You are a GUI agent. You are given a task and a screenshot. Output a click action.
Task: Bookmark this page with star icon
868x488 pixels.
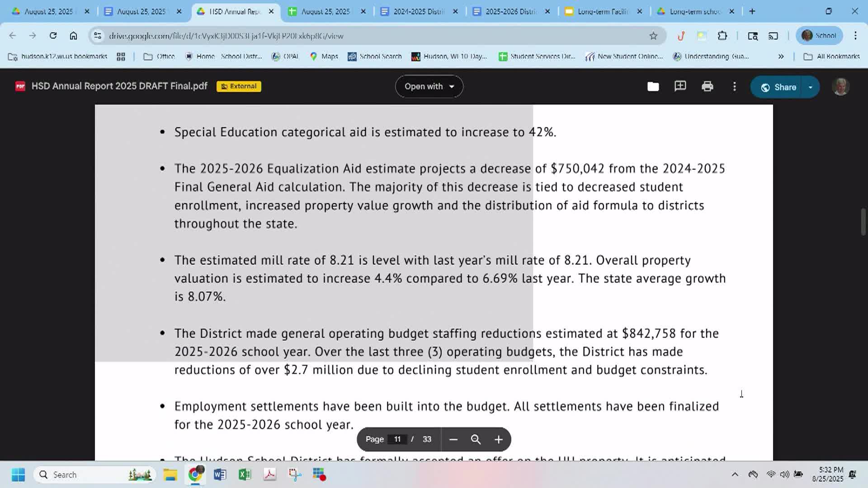click(x=653, y=36)
